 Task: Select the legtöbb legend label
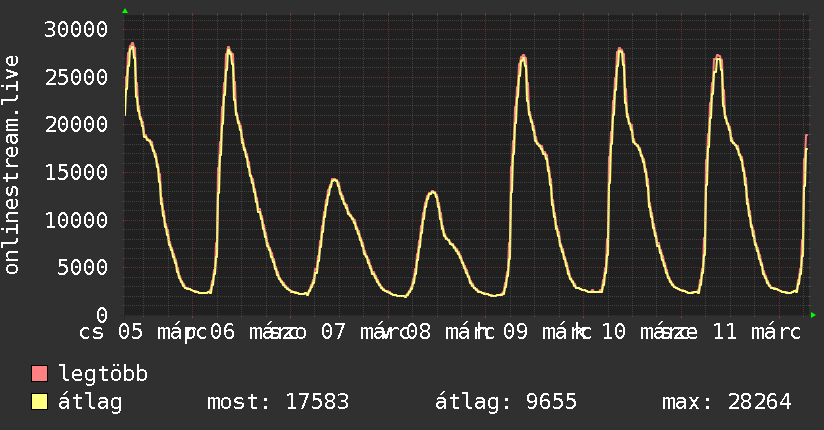[x=103, y=374]
